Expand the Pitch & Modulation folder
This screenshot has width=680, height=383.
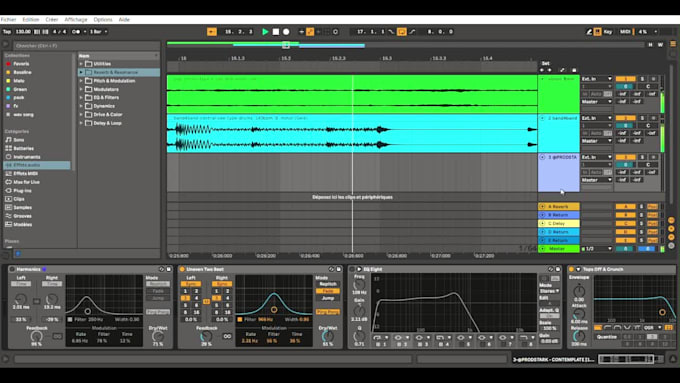pyautogui.click(x=81, y=81)
